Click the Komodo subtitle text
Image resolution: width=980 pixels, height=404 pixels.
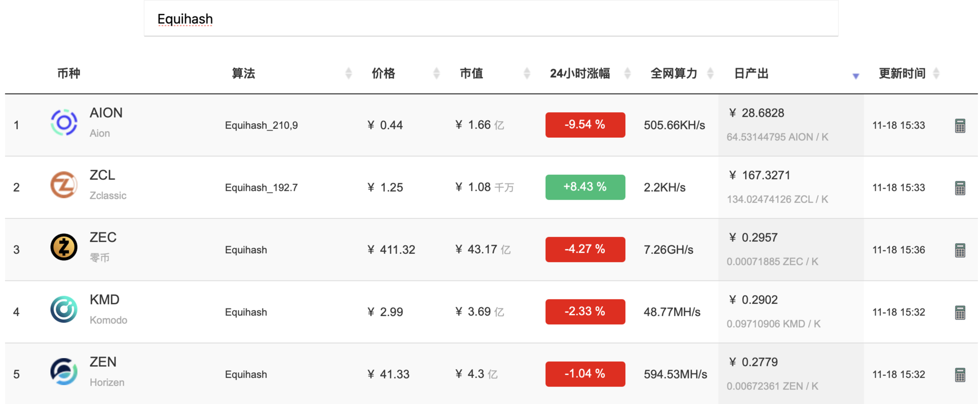coord(108,320)
